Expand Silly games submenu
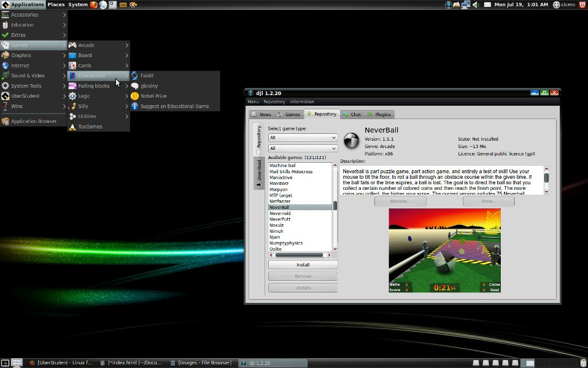 [99, 106]
